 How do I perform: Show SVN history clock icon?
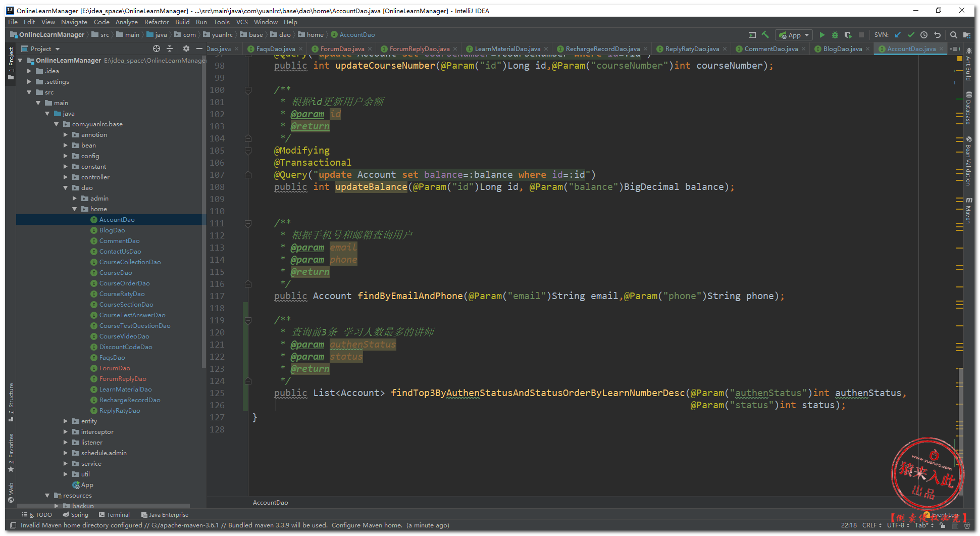click(924, 35)
